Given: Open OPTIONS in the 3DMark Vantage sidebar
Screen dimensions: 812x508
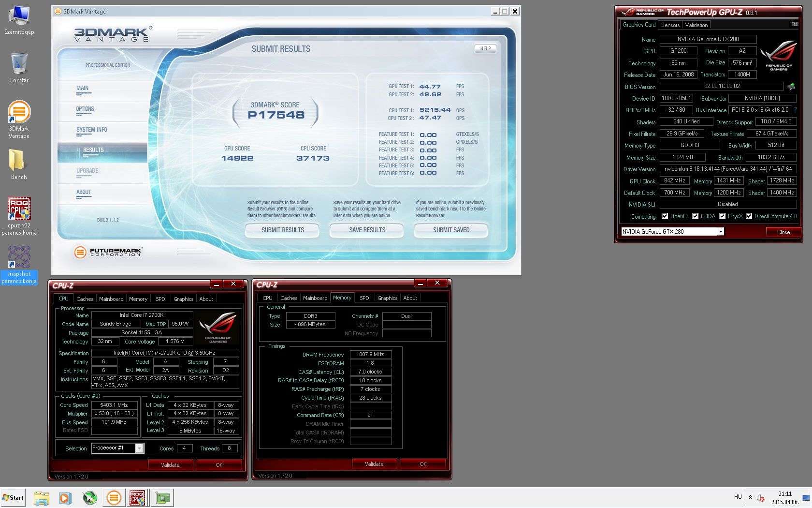Looking at the screenshot, I should point(85,109).
